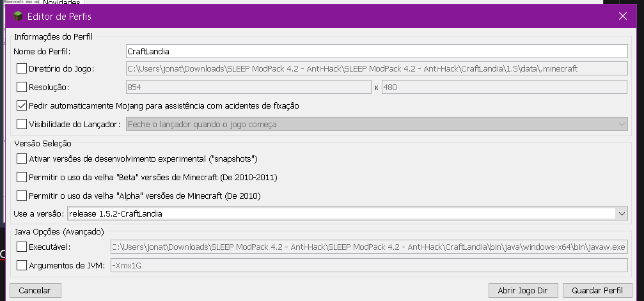644x301 pixels.
Task: Uncheck Pedir automaticamente Mojang para assistência
Action: tap(21, 105)
